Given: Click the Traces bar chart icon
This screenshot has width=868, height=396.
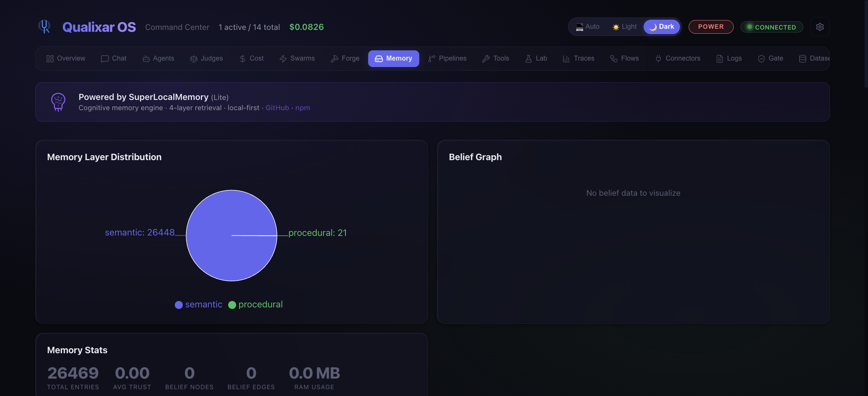Looking at the screenshot, I should click(566, 59).
